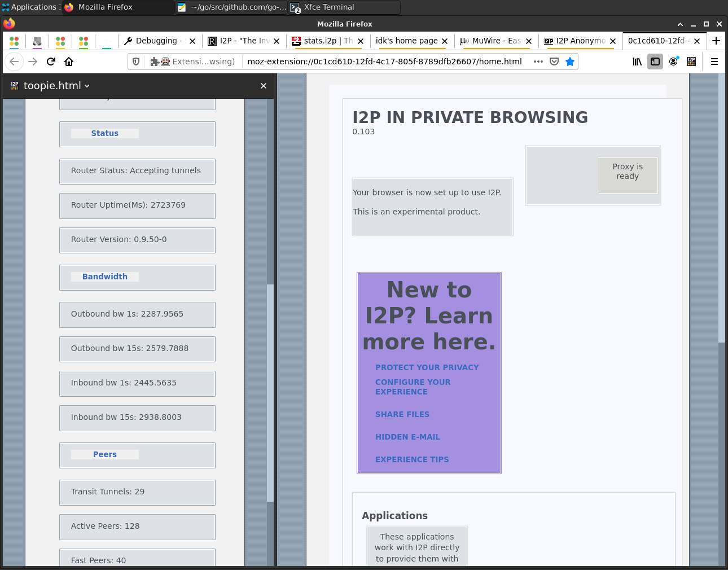Select Inbound bw 1s: 2445.5635 text

124,383
